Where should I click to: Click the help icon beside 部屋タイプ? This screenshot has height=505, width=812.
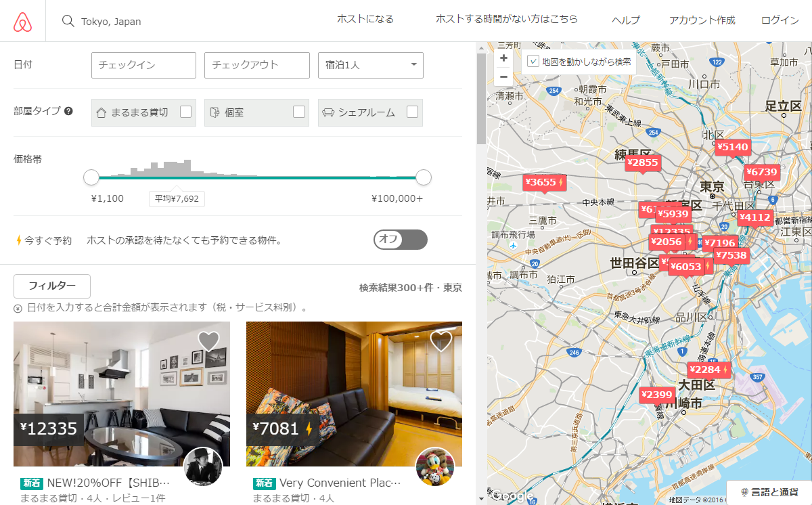[68, 111]
